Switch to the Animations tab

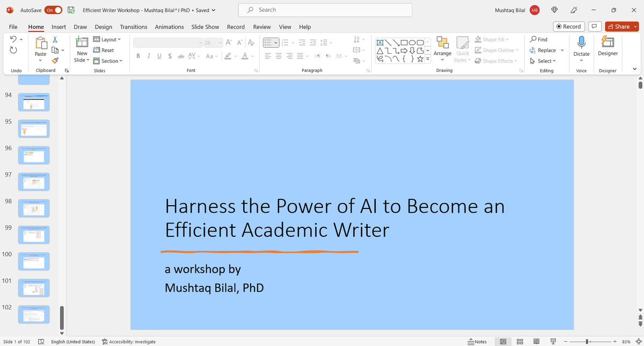(x=169, y=27)
